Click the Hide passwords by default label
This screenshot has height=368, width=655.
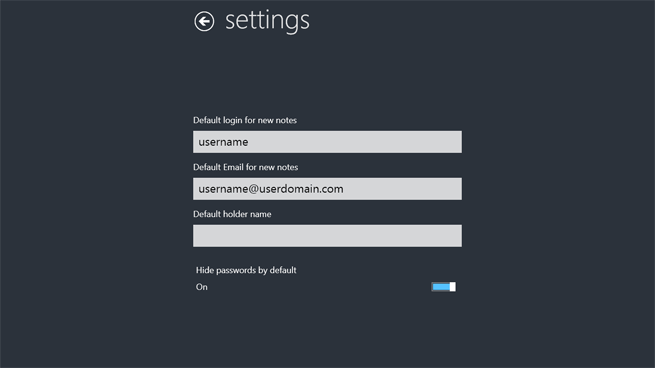tap(246, 270)
